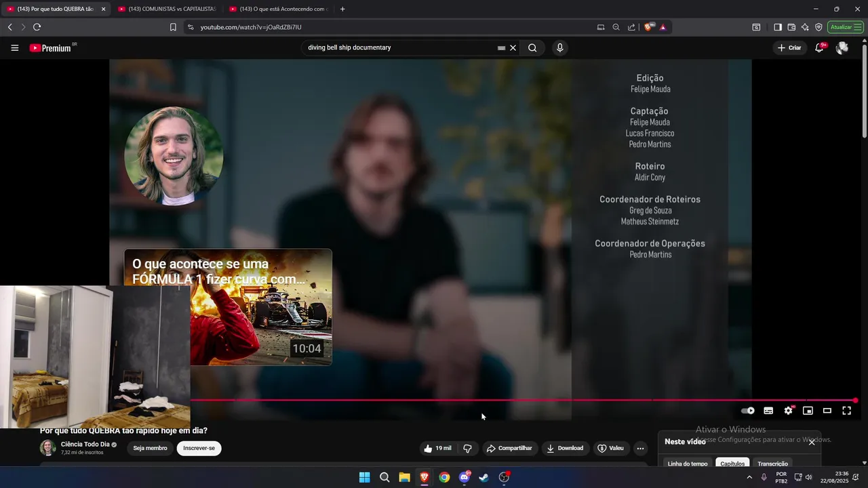Screen dimensions: 868x488
Task: Click the zoom-out magnifier in address bar
Action: [616, 27]
